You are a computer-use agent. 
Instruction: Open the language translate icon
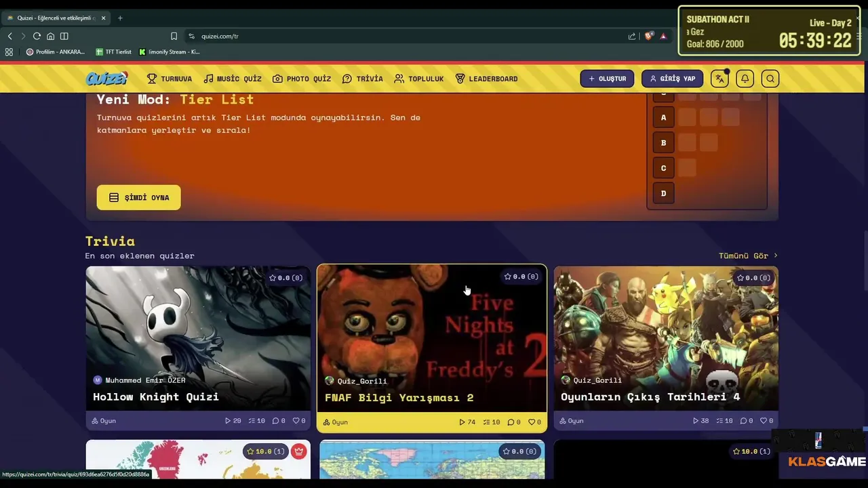pos(719,79)
